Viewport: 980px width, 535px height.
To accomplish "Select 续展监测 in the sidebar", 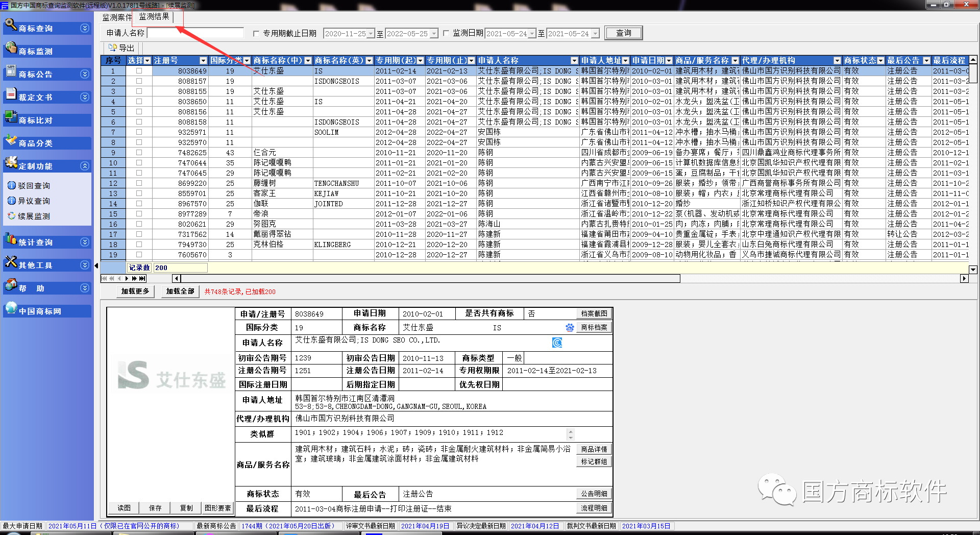I will coord(34,216).
